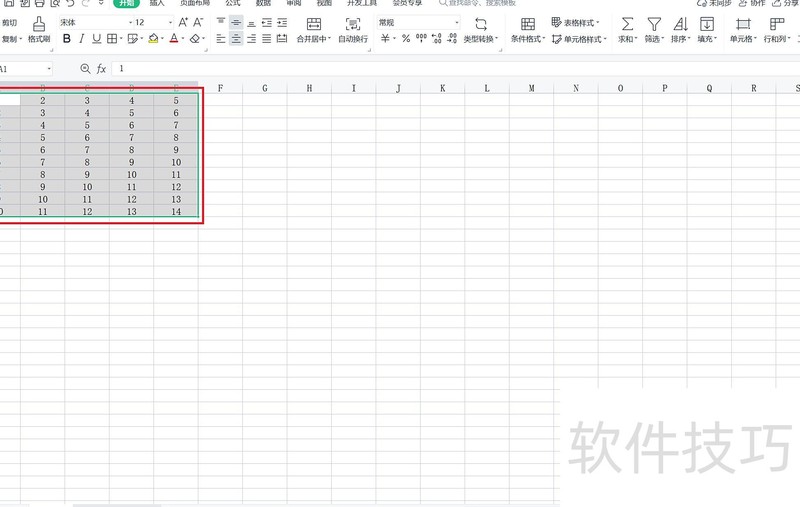Open the font settings dialog launcher
This screenshot has width=800, height=507.
pos(206,50)
